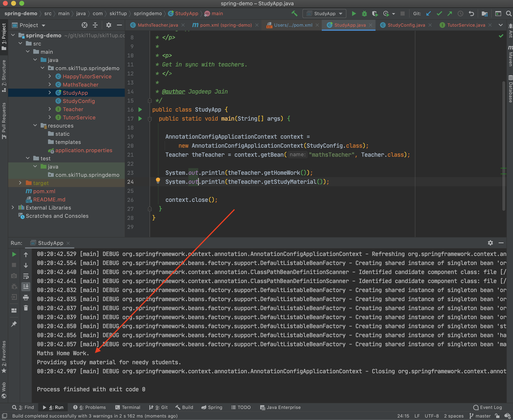The height and width of the screenshot is (420, 513).
Task: Click the Git commit checkmark icon
Action: pyautogui.click(x=439, y=14)
